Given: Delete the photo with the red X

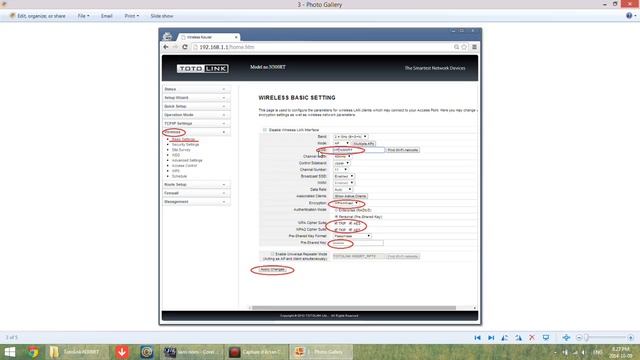Looking at the screenshot, I should tap(532, 338).
